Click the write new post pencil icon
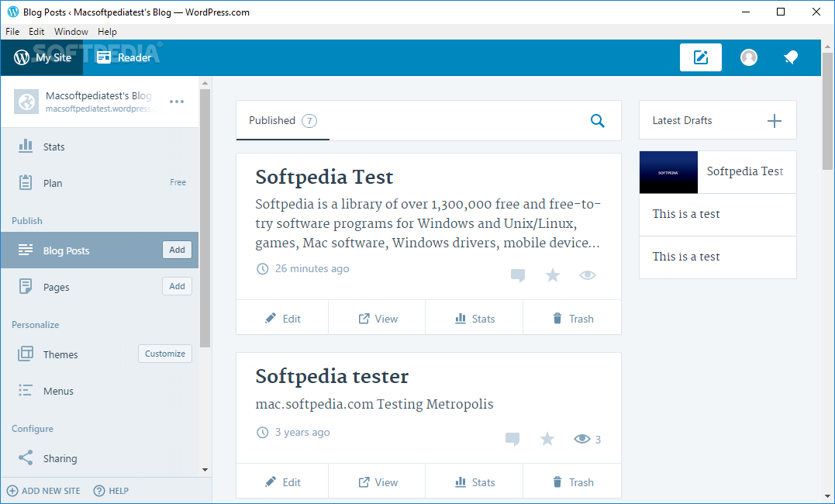The width and height of the screenshot is (835, 504). [700, 57]
